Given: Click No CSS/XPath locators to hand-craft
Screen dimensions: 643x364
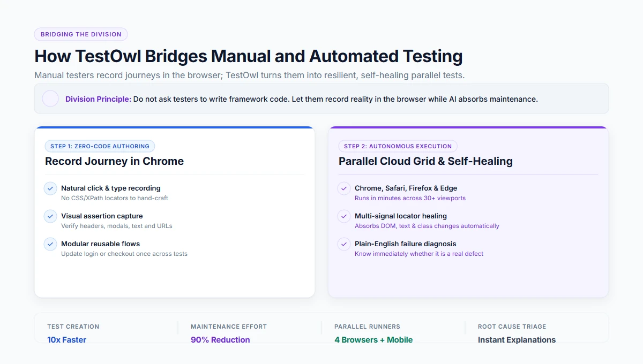Looking at the screenshot, I should click(x=115, y=198).
